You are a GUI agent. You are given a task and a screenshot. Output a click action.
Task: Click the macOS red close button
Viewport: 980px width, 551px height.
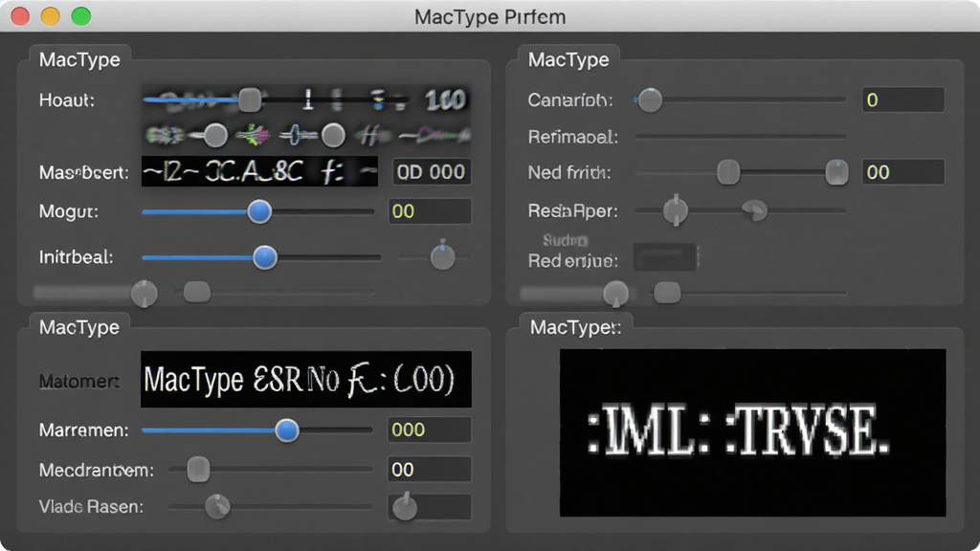pyautogui.click(x=20, y=16)
